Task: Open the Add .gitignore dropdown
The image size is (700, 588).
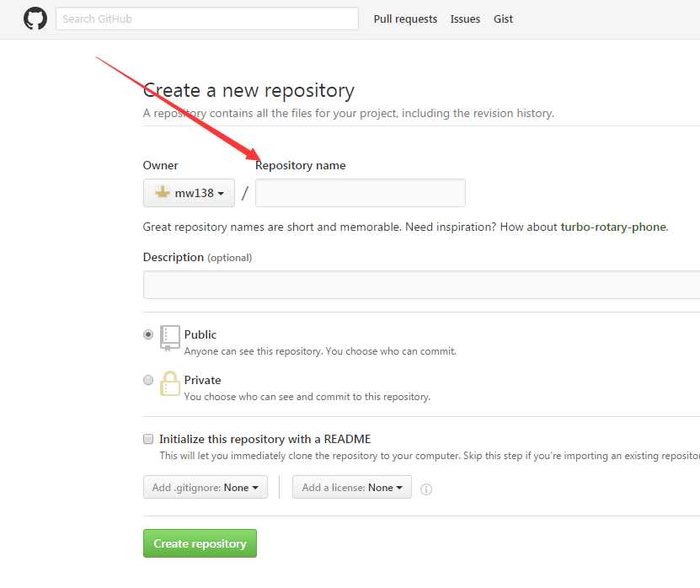Action: click(206, 487)
